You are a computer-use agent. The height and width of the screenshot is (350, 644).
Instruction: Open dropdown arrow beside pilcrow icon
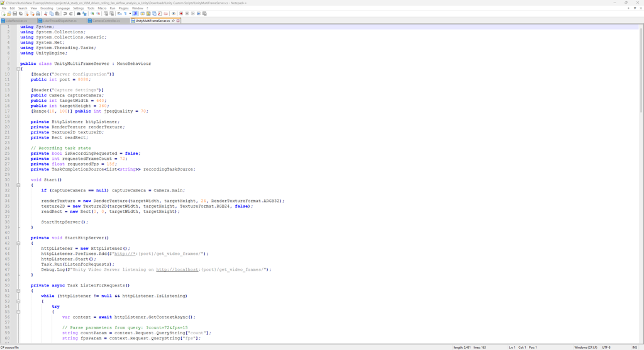[130, 14]
